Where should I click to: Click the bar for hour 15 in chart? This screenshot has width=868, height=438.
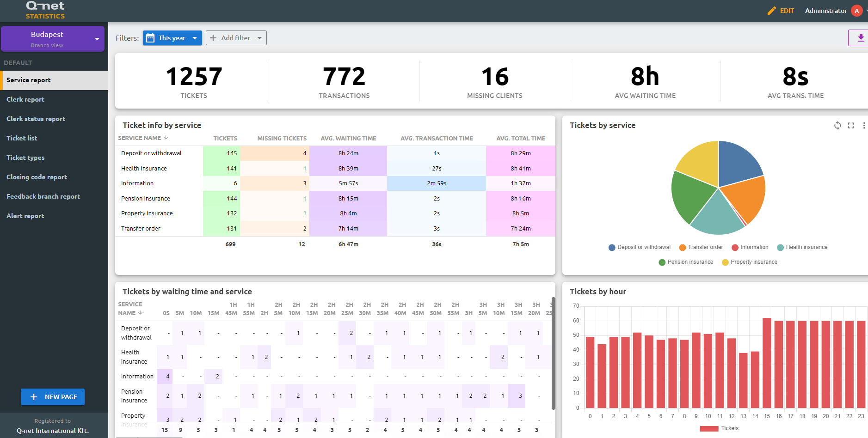(x=767, y=363)
